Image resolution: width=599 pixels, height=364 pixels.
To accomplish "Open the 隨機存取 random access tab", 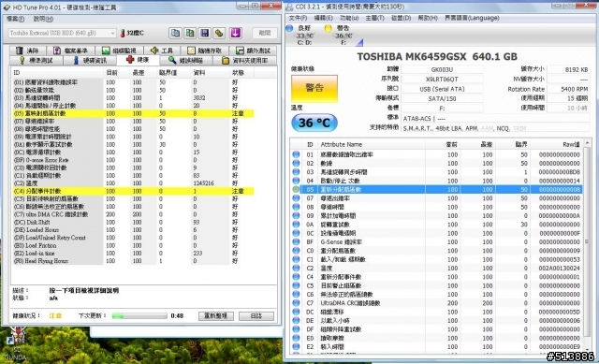I will (204, 51).
